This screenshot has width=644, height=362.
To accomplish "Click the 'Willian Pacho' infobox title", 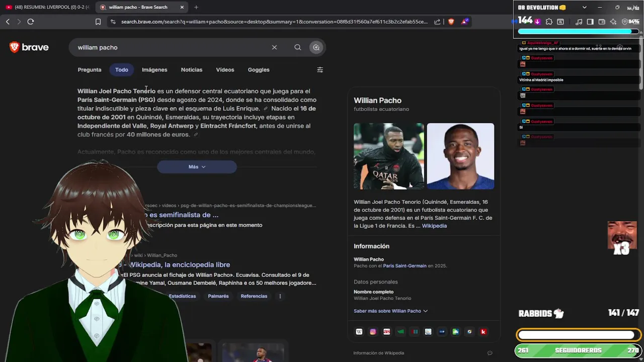I will click(377, 101).
